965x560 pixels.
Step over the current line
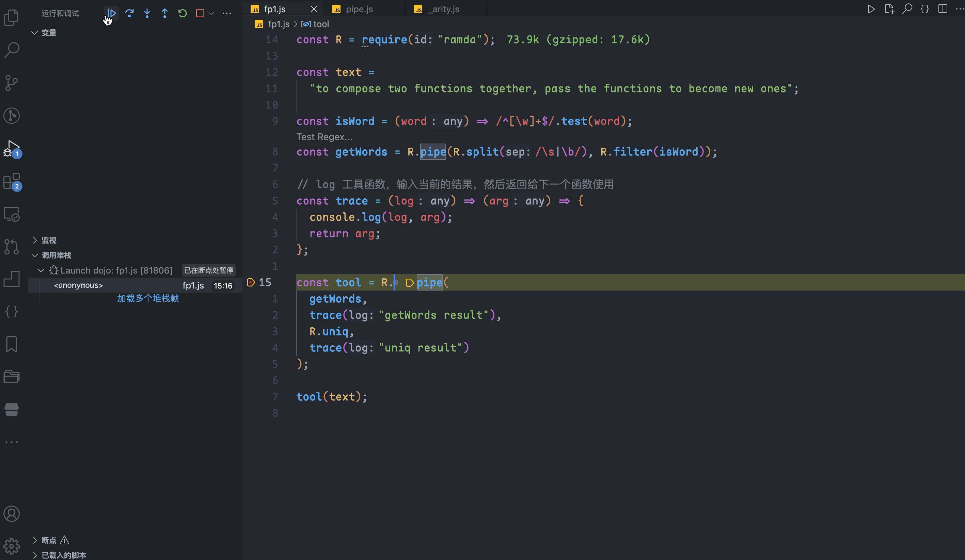click(129, 13)
